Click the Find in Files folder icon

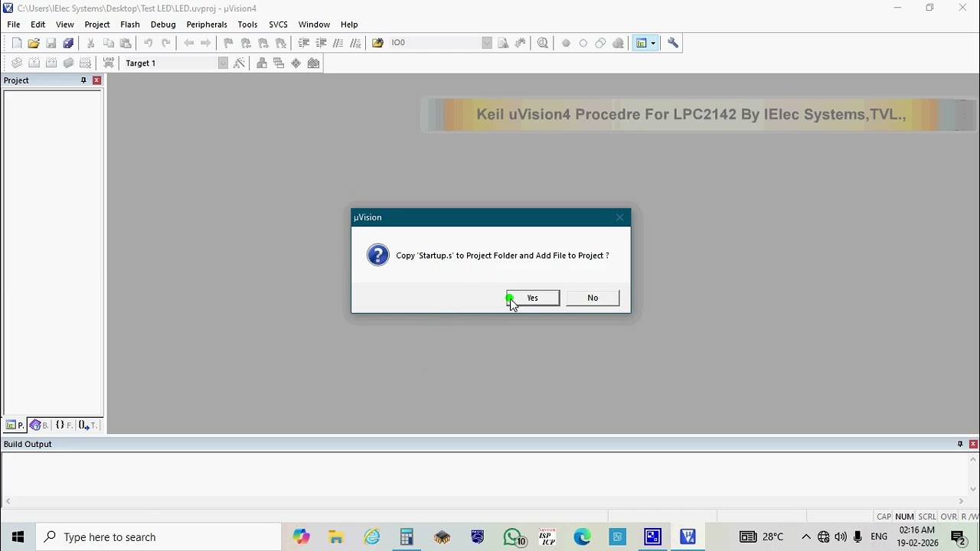pyautogui.click(x=377, y=43)
